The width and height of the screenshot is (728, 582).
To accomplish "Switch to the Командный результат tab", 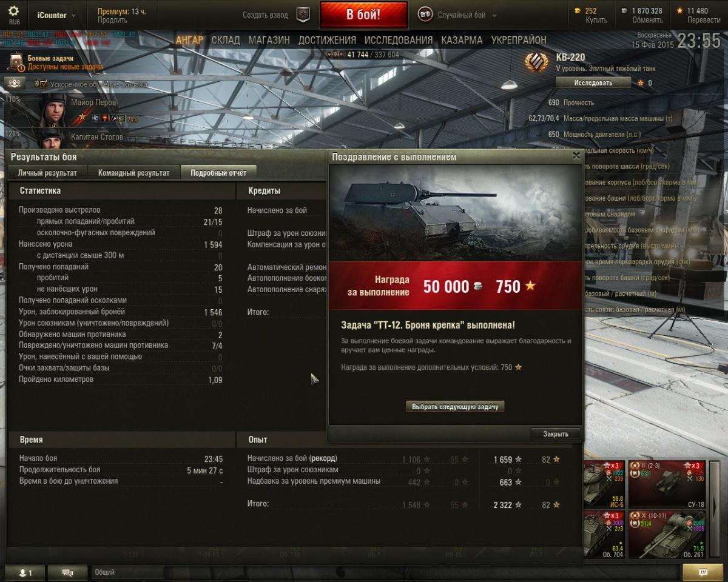I will 134,173.
